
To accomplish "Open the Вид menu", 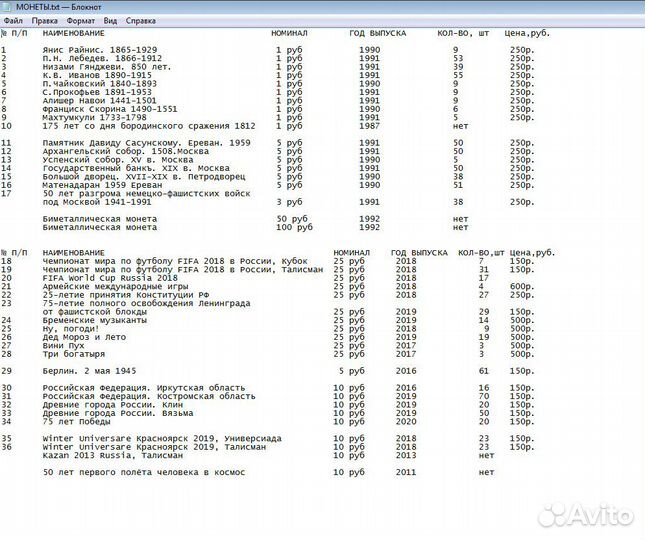I will pyautogui.click(x=110, y=20).
